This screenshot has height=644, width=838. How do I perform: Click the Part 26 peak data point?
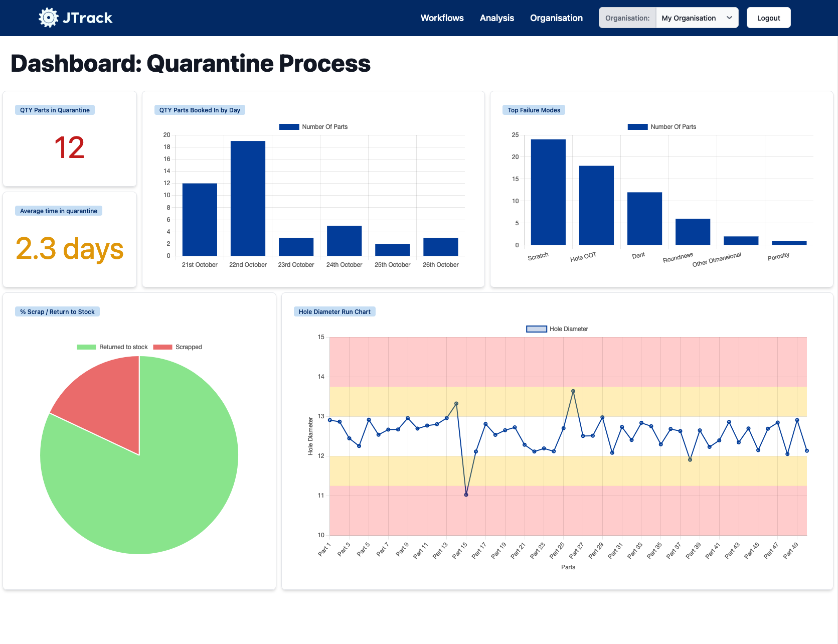point(573,391)
